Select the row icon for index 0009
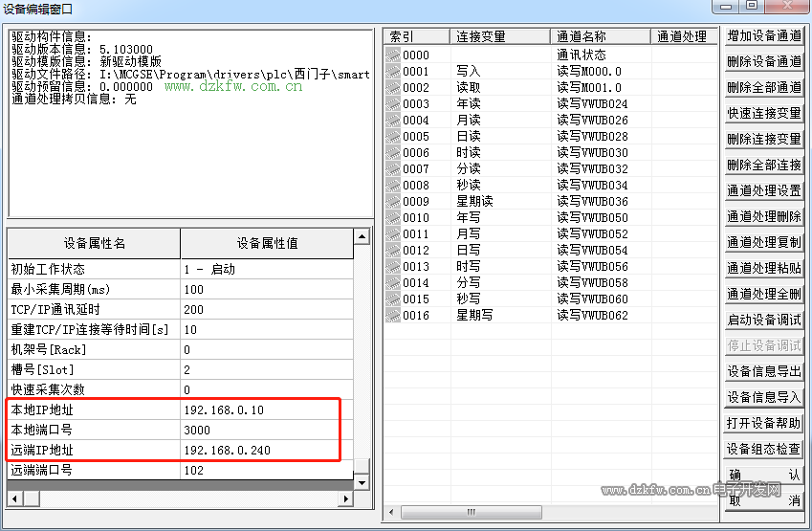Screen dimensions: 812x531 [x=393, y=202]
